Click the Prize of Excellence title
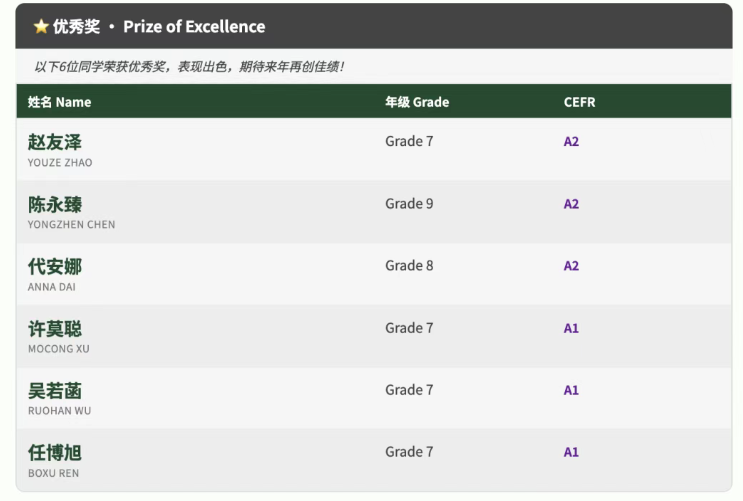 click(194, 27)
